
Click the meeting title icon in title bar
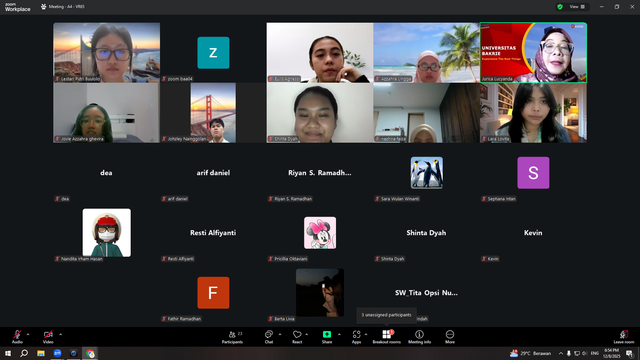[43, 7]
